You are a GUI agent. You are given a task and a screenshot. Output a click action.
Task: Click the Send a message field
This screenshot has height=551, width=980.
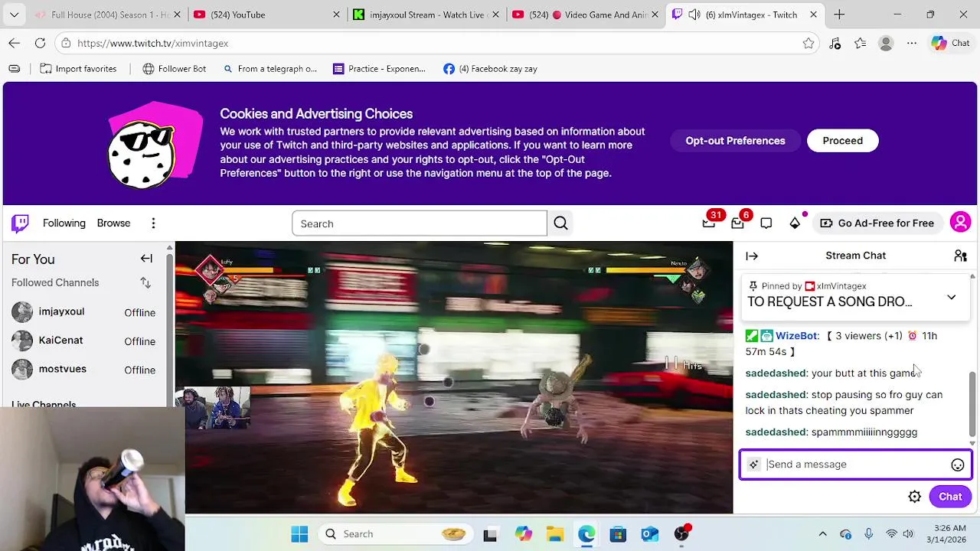point(856,465)
